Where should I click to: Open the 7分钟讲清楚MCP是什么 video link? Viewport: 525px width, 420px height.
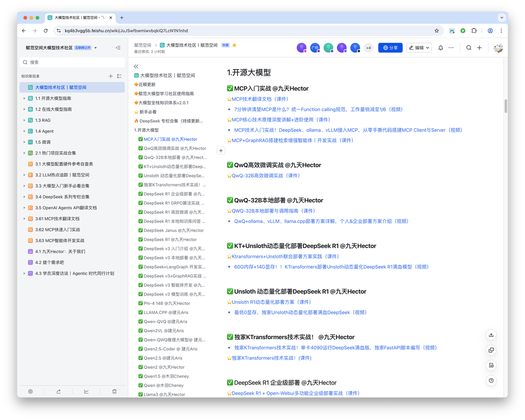[318, 109]
